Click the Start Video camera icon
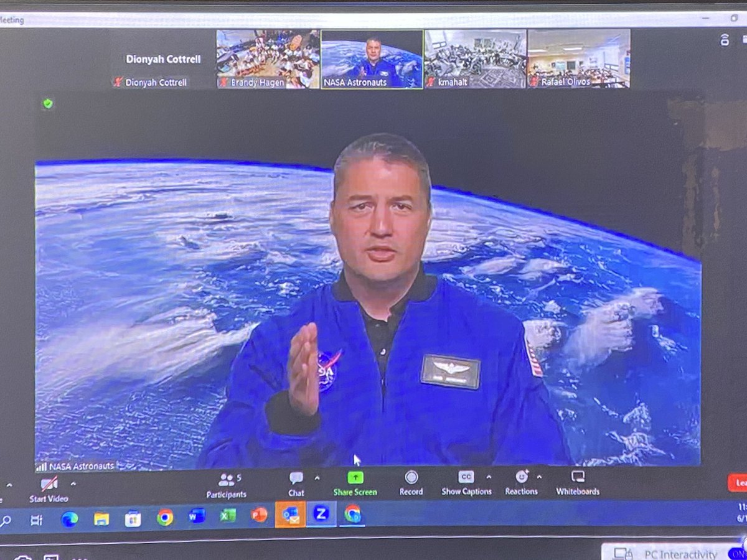Viewport: 747px width, 560px height. click(49, 484)
